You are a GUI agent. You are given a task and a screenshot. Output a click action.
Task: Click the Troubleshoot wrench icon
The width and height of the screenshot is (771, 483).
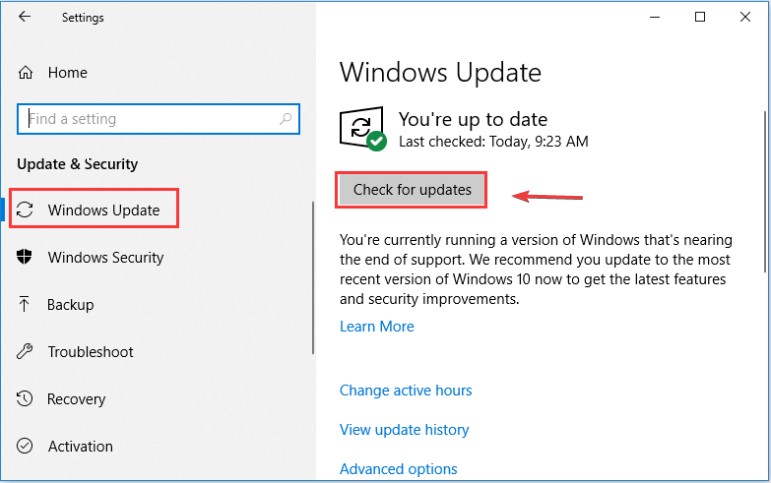[x=26, y=352]
